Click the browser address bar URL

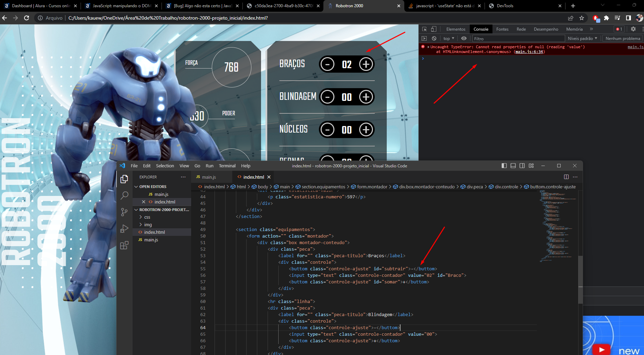(x=168, y=18)
